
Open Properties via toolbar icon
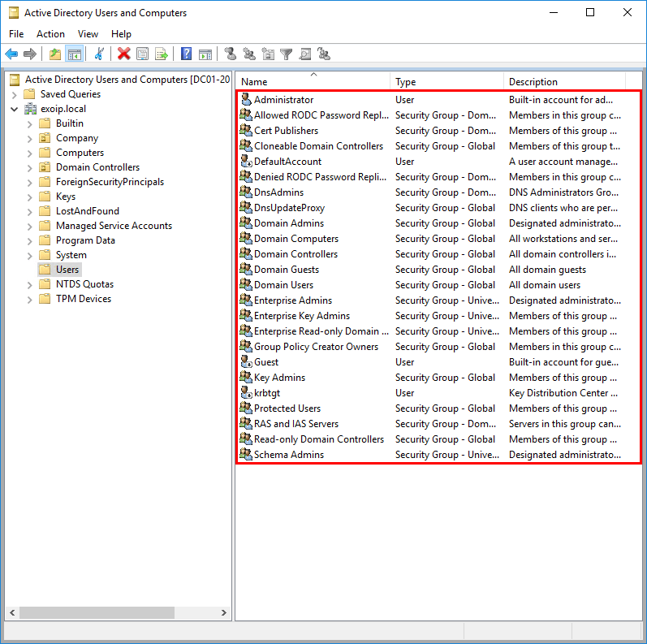pos(142,54)
